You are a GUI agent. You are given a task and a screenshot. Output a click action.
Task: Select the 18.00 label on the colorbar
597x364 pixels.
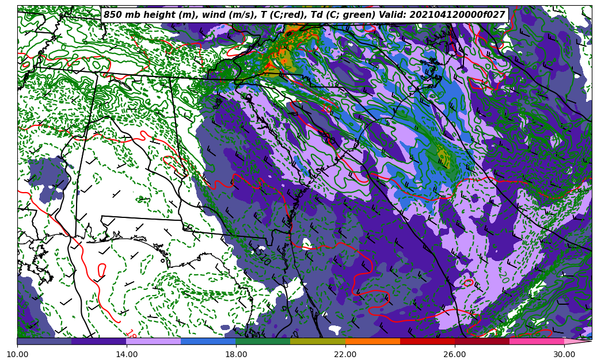point(235,354)
